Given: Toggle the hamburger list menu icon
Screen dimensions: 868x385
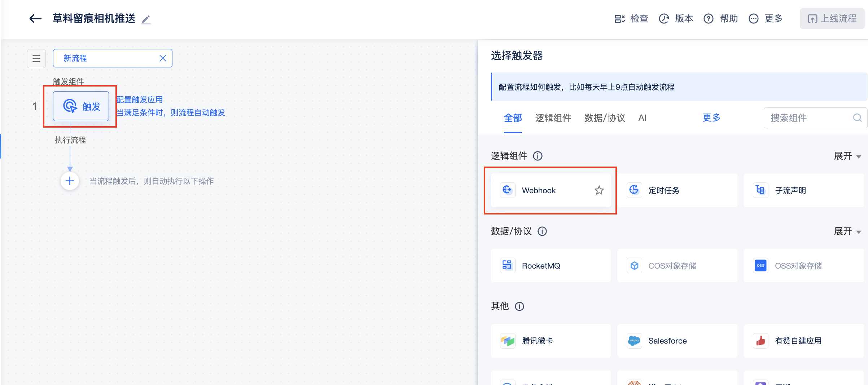Looking at the screenshot, I should pos(36,58).
